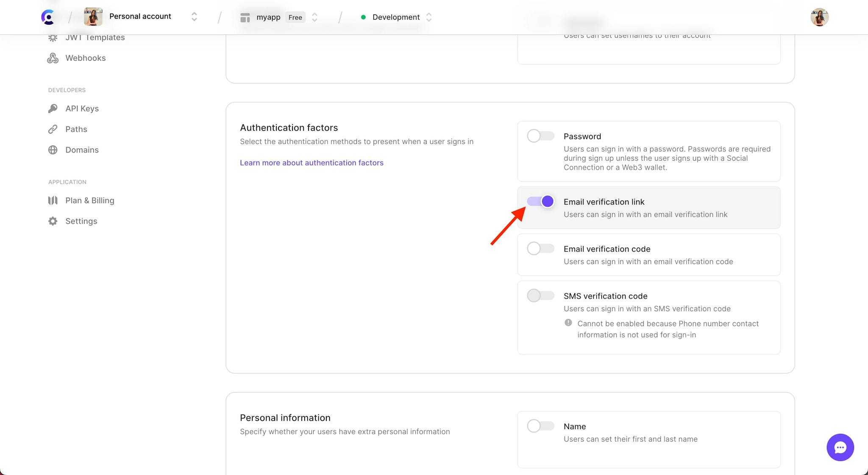868x475 pixels.
Task: Click the Domains icon in sidebar
Action: [x=53, y=150]
